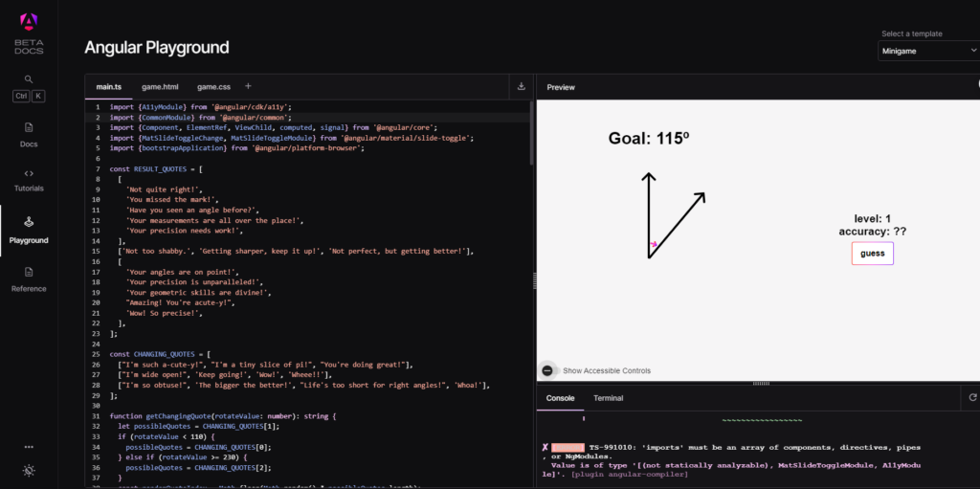Click 'Not quite right!' string
The image size is (980, 489).
coord(165,189)
